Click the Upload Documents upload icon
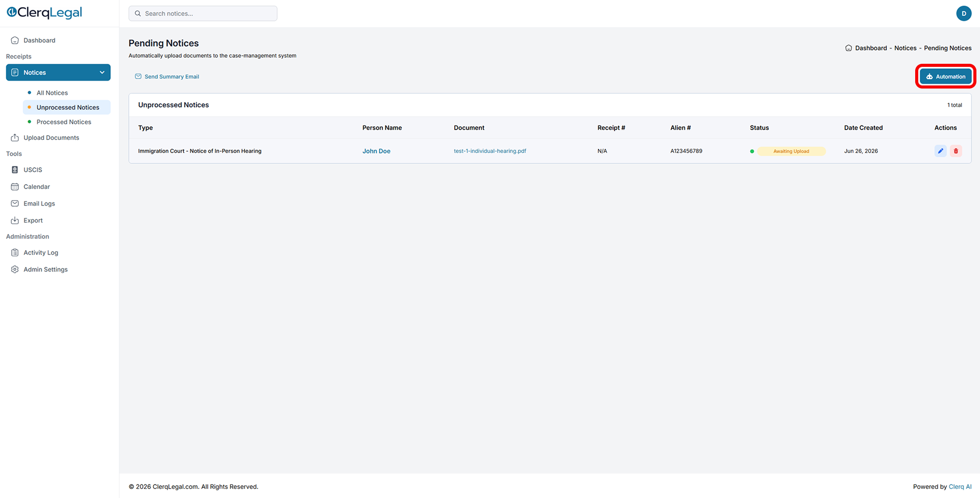 coord(15,138)
